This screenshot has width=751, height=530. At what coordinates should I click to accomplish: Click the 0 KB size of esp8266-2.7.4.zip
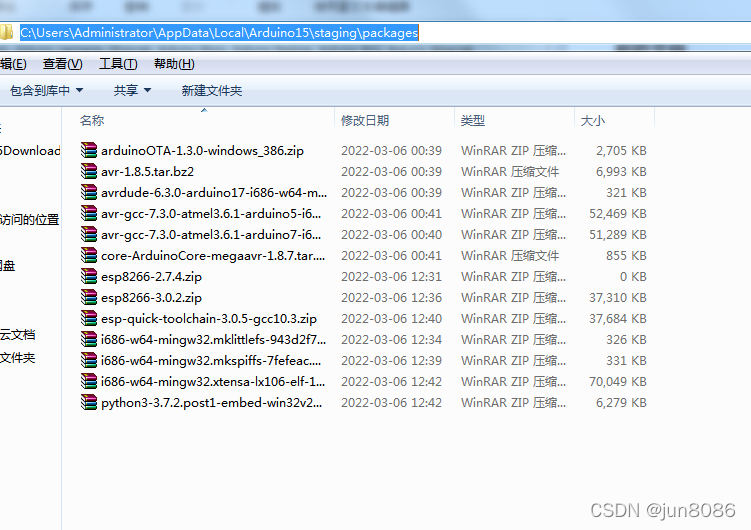click(633, 277)
